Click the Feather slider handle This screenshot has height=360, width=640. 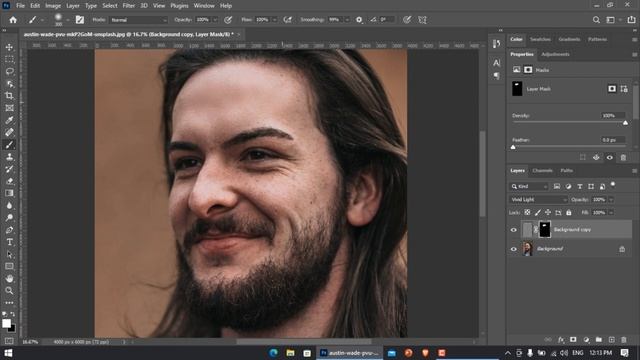coord(513,147)
